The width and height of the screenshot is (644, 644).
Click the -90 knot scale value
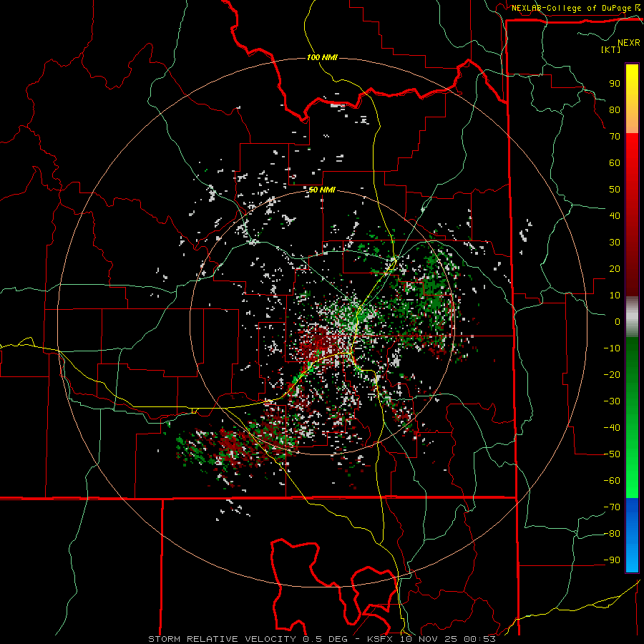(612, 560)
